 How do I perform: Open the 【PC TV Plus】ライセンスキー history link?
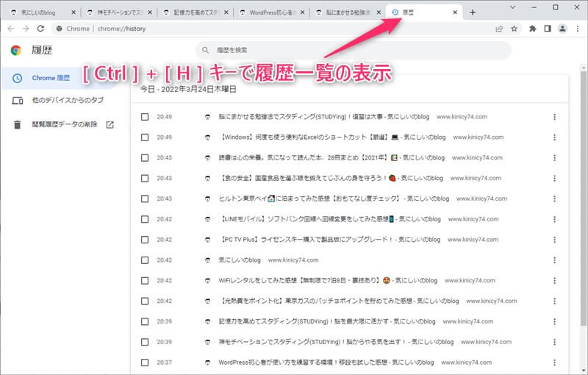(x=329, y=240)
